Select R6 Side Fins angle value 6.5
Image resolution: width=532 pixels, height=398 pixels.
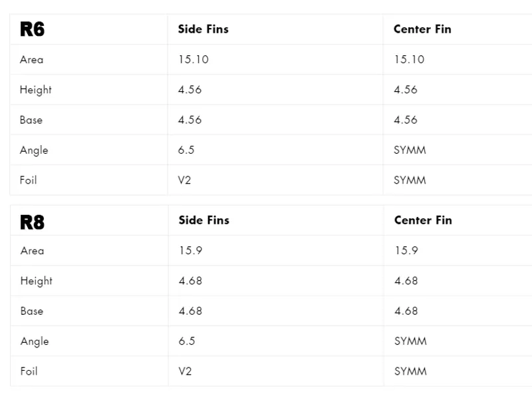click(x=186, y=150)
